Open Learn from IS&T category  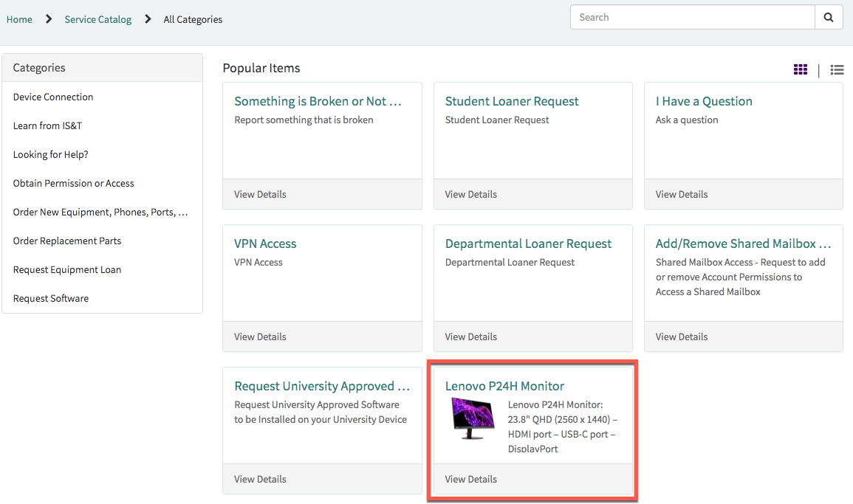pyautogui.click(x=47, y=125)
